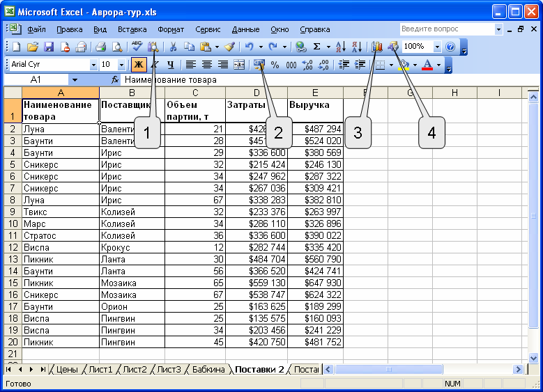
Task: Open the Файл menu
Action: (36, 29)
